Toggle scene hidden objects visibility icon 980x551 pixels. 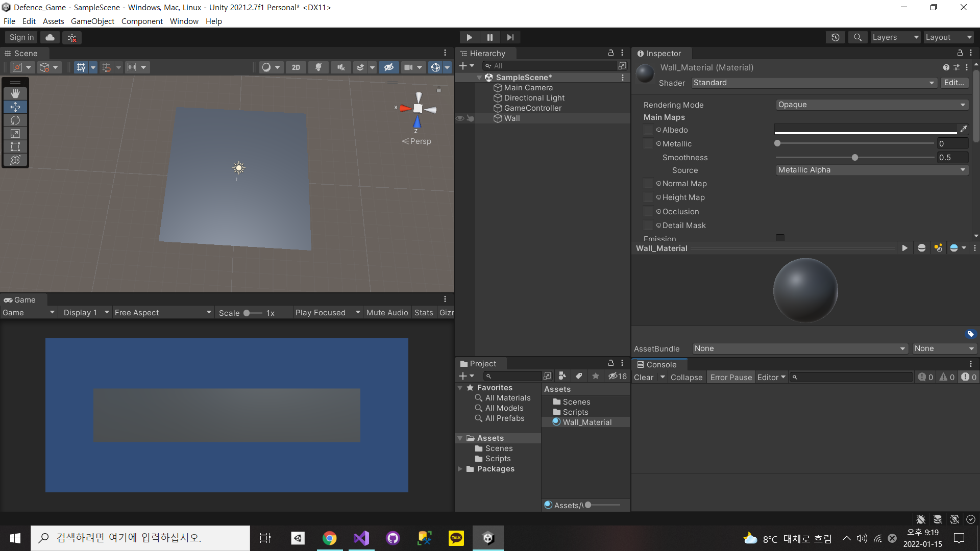pyautogui.click(x=389, y=67)
